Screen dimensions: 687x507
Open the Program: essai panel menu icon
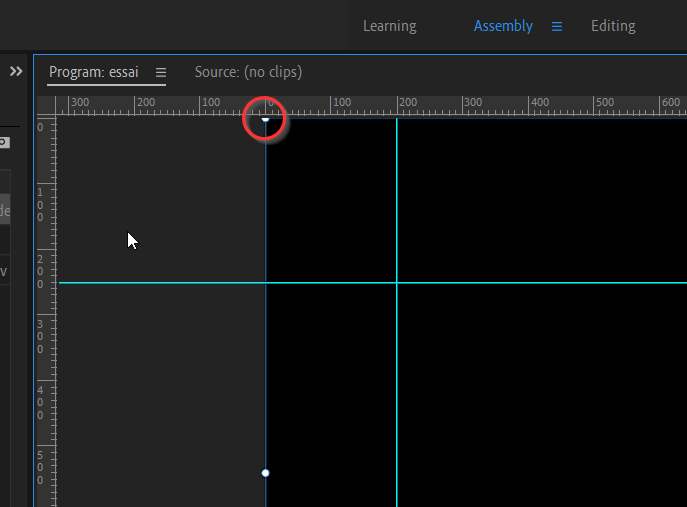pos(161,72)
